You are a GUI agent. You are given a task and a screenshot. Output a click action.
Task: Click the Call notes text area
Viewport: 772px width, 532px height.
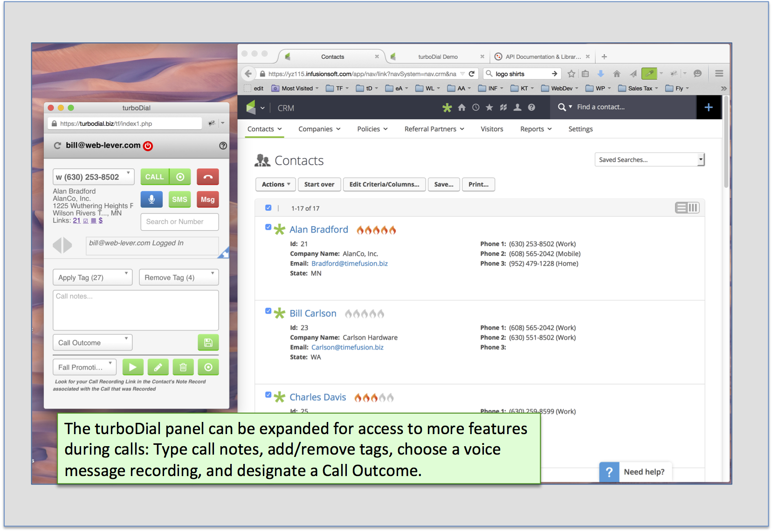click(136, 311)
